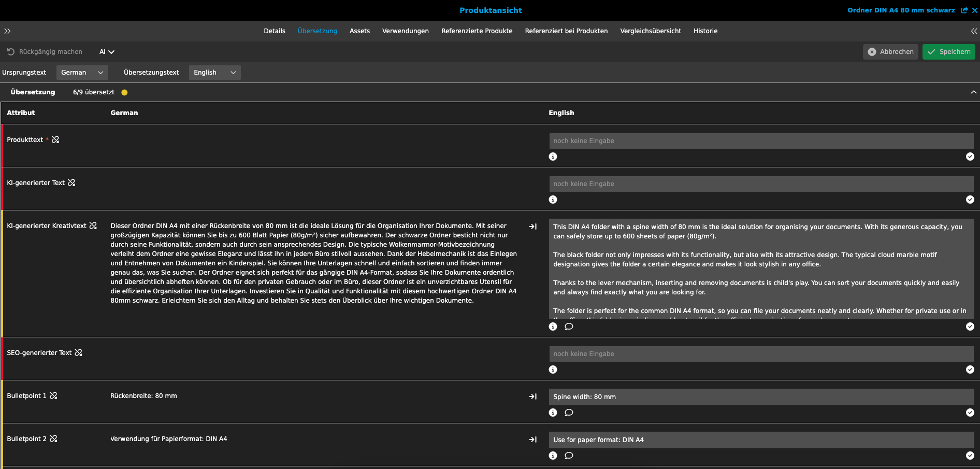Click the Speichern button

tap(948, 51)
